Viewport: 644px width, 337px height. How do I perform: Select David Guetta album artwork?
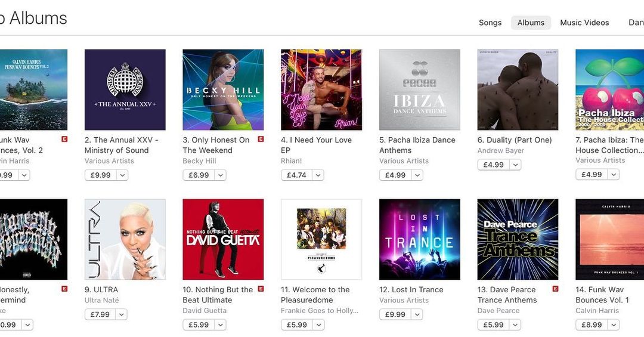[223, 239]
